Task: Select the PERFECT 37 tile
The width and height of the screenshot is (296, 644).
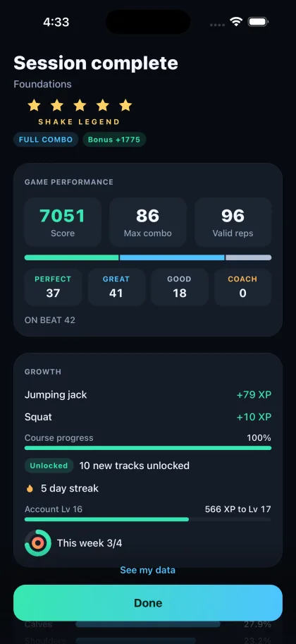Action: 53,288
